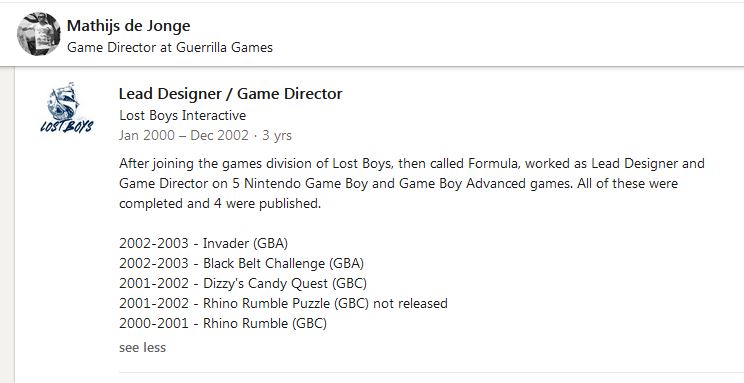Screen dimensions: 744x383
Task: Click the left gray page margin strip
Action: (x=7, y=225)
